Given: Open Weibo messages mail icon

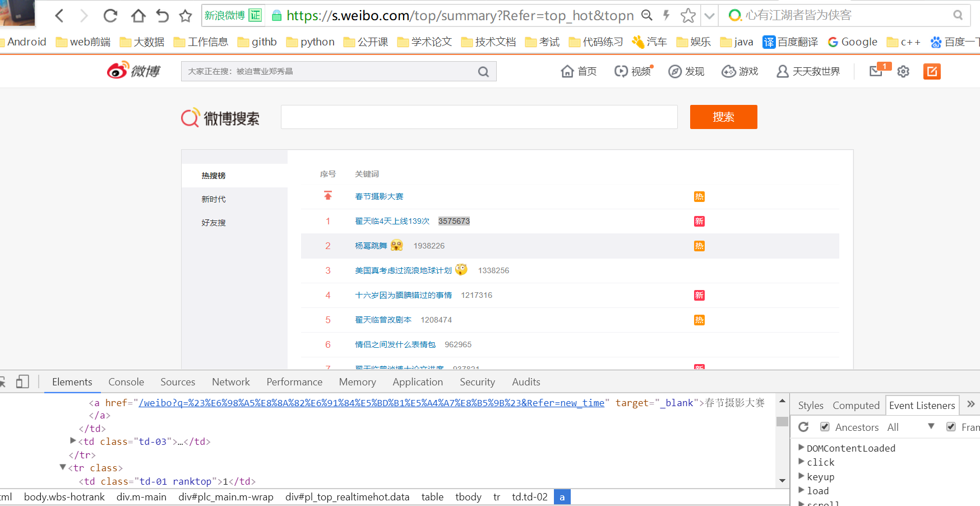Looking at the screenshot, I should 876,71.
